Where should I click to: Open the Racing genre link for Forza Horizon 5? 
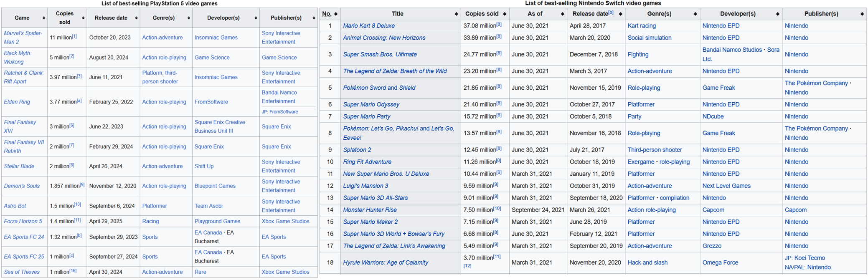(150, 221)
